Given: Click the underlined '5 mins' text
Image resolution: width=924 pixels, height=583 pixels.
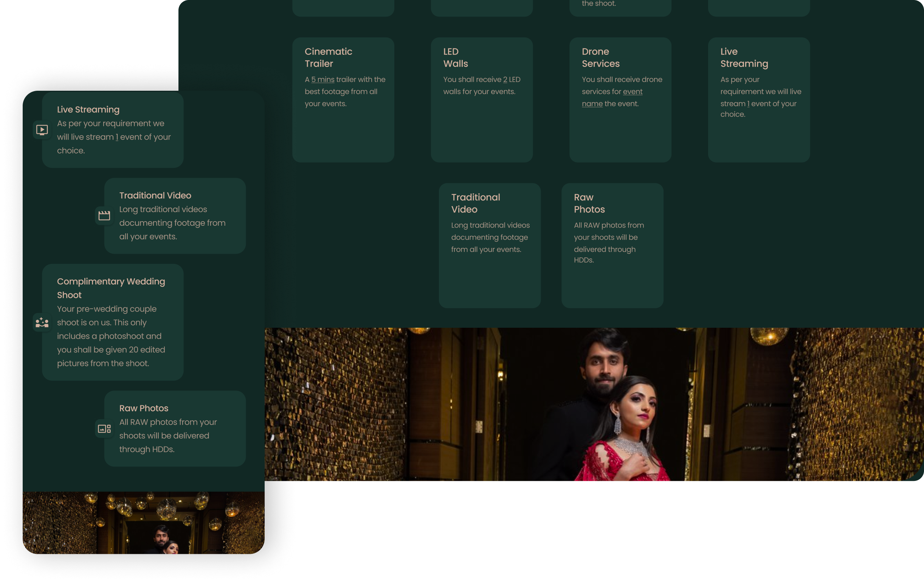Looking at the screenshot, I should point(323,79).
